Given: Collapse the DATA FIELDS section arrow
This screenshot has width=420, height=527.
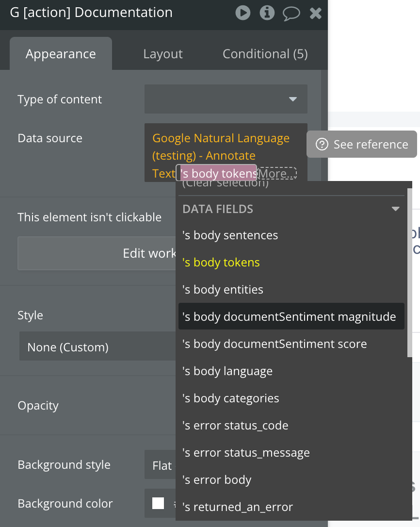Looking at the screenshot, I should [x=395, y=209].
